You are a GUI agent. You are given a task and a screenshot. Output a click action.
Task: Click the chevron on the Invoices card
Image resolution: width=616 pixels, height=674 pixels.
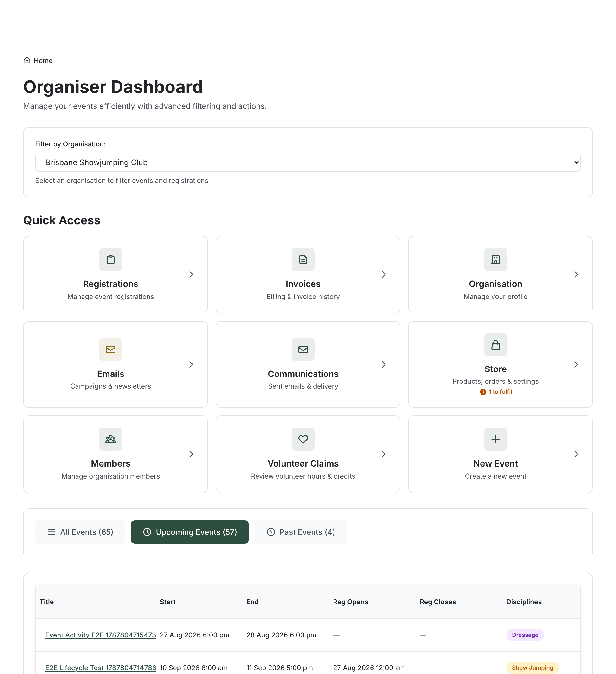pos(384,274)
